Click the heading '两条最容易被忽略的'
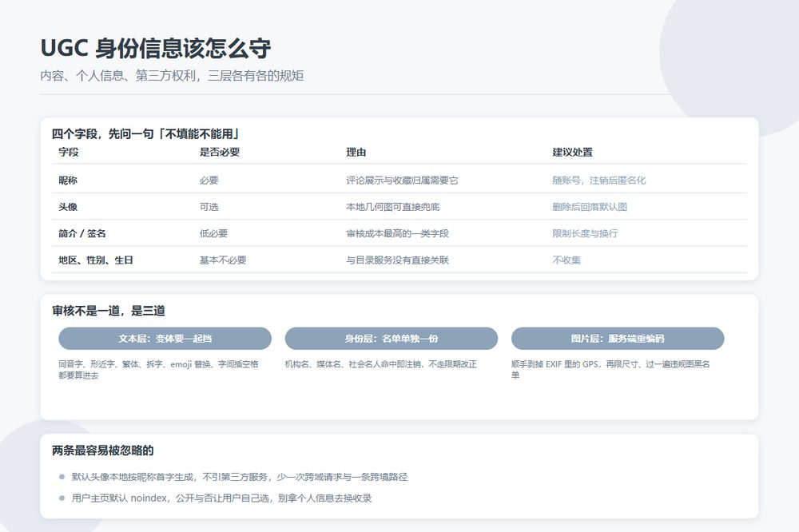 tap(103, 451)
